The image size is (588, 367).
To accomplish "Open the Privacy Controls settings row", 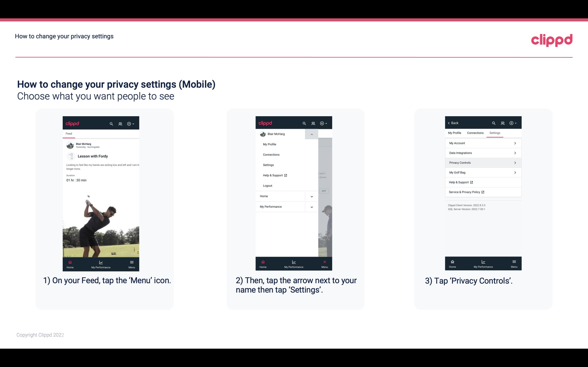I will click(482, 162).
